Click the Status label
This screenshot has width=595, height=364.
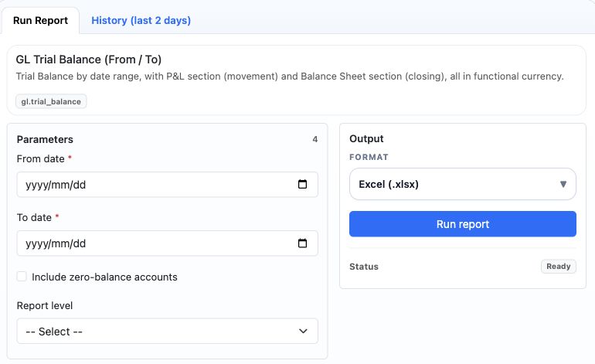[x=364, y=267]
